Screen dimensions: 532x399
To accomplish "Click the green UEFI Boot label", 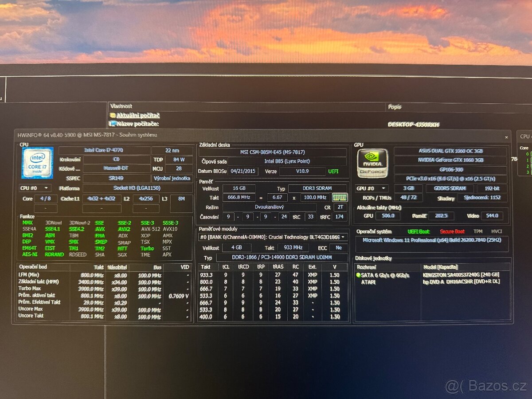I will click(419, 231).
